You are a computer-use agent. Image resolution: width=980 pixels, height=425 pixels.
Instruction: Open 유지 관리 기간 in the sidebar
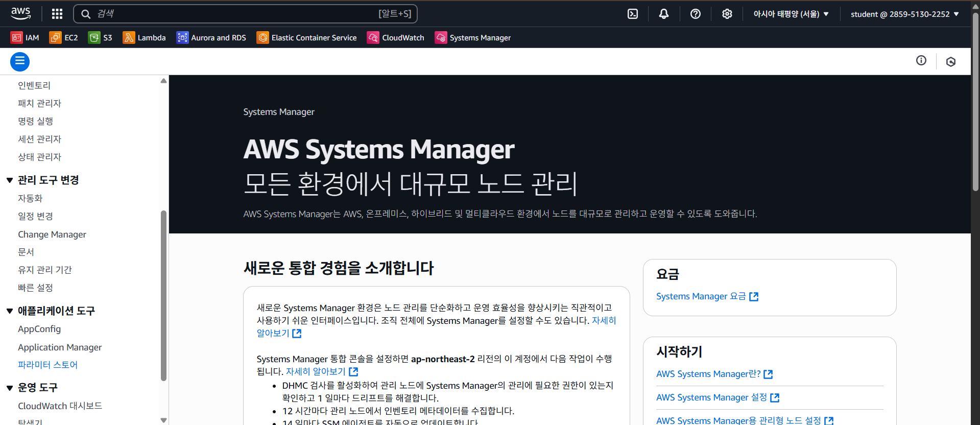(x=45, y=270)
